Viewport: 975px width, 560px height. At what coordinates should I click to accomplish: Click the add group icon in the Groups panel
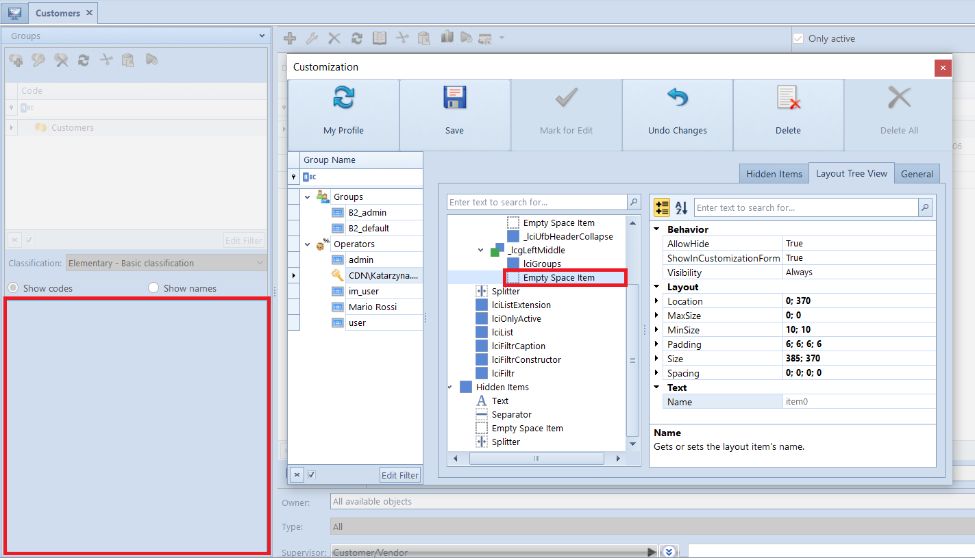coord(16,61)
